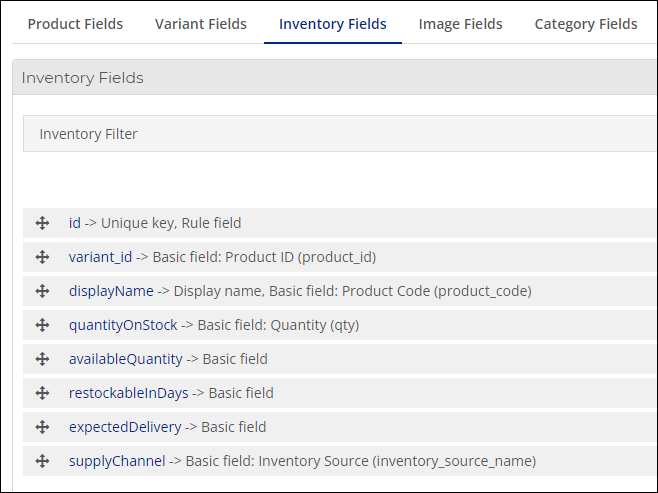Go to the Image Fields tab

460,24
